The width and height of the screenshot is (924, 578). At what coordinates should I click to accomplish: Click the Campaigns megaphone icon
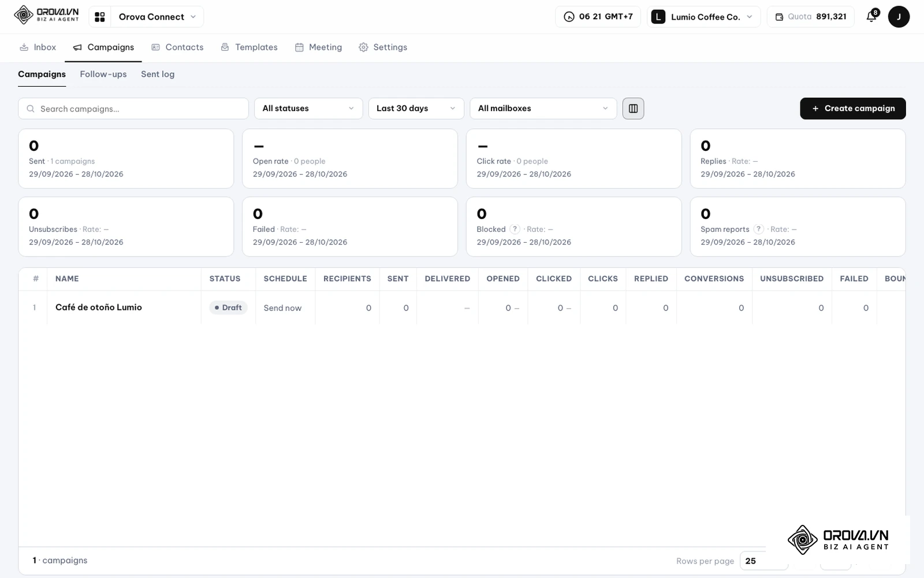tap(77, 47)
